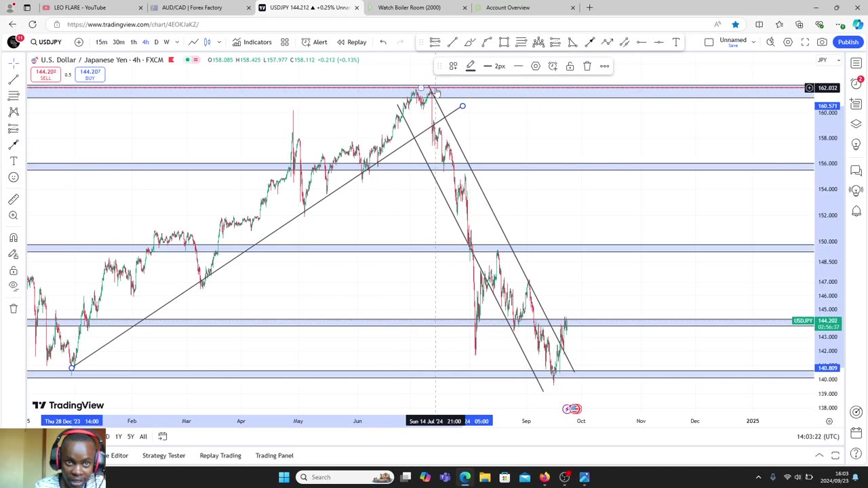Viewport: 868px width, 488px height.
Task: Select the horizontal line tool in favorites bar
Action: coord(658,42)
